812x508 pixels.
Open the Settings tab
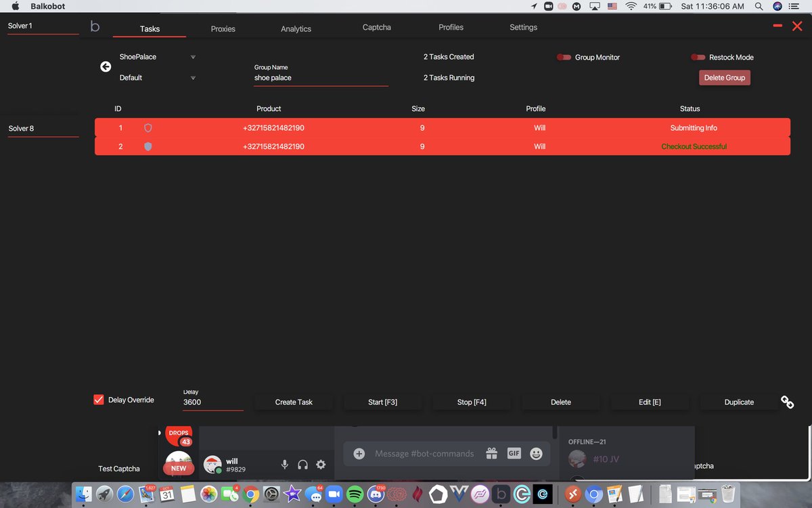pyautogui.click(x=523, y=28)
